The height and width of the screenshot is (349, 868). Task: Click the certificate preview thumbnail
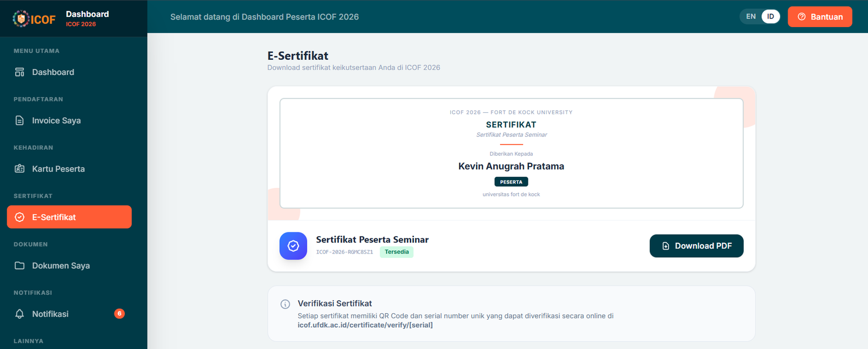(x=511, y=153)
